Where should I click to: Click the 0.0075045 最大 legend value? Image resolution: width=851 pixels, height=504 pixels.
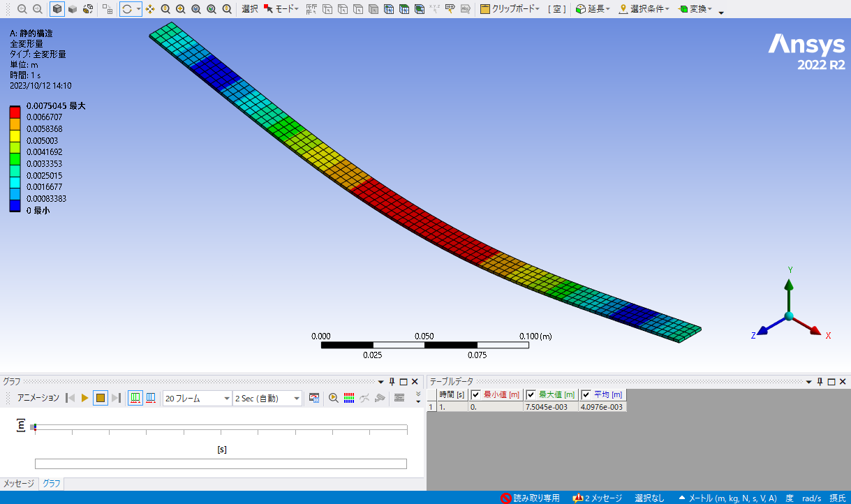(x=56, y=106)
